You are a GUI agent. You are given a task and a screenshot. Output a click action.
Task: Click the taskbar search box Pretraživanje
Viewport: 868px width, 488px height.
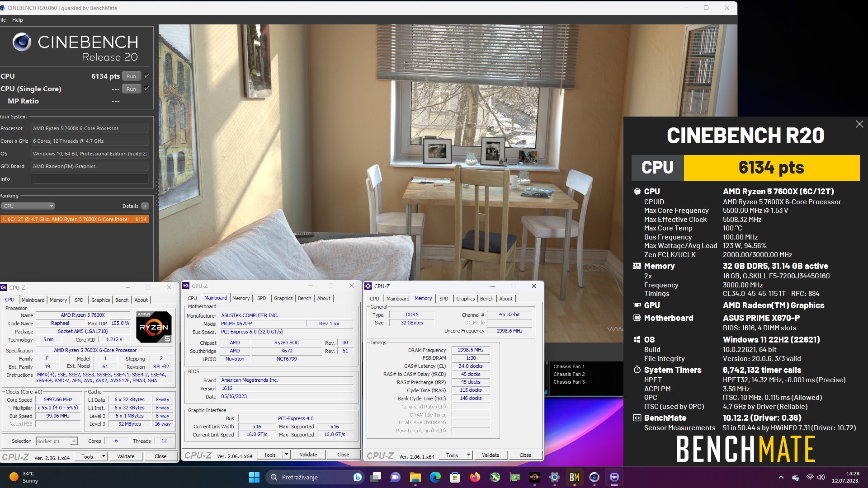pyautogui.click(x=316, y=477)
